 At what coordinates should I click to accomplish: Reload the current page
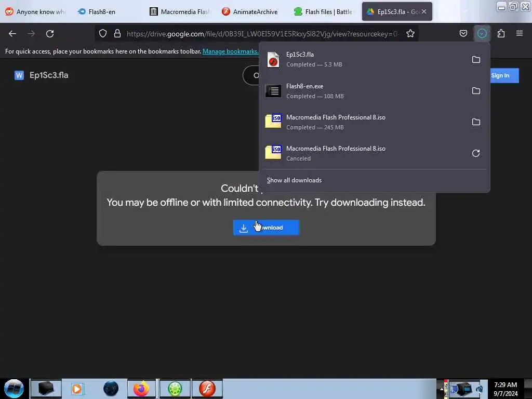(50, 34)
